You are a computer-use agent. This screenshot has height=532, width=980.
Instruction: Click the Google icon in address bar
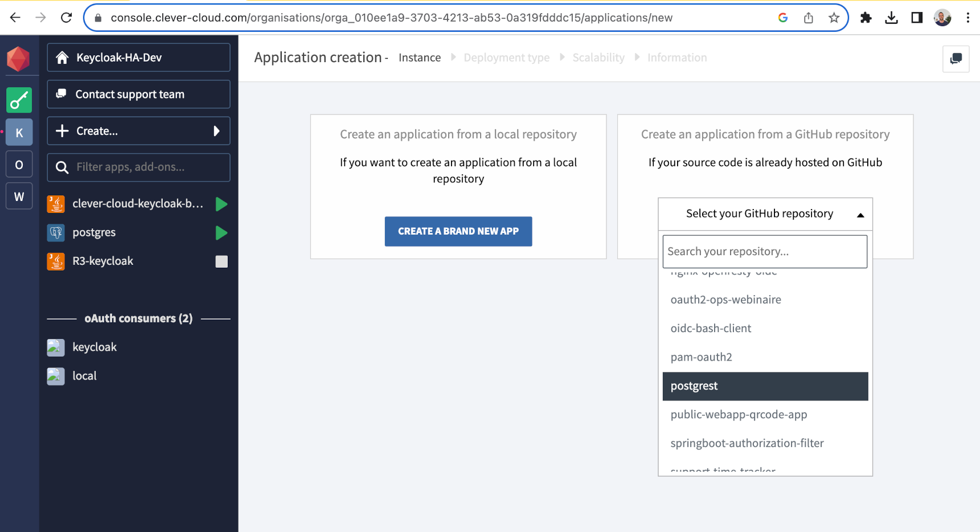[x=783, y=18]
